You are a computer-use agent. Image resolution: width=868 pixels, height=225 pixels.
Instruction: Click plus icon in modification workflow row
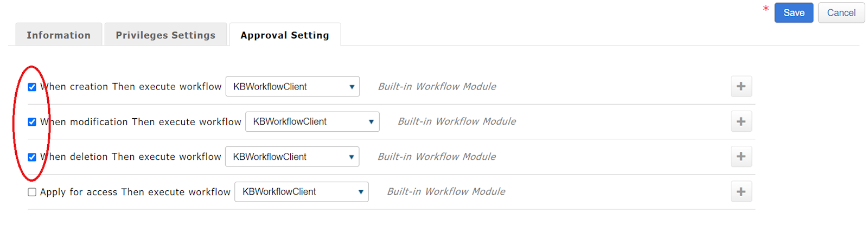coord(741,121)
